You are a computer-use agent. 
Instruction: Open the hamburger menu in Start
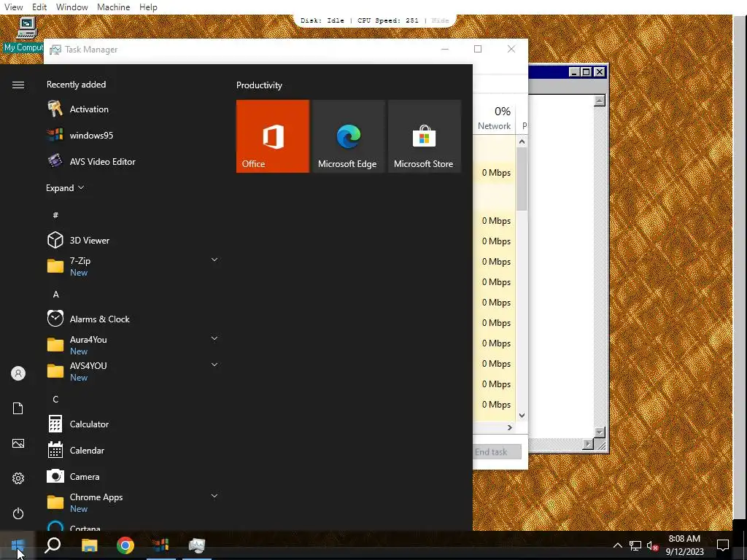point(18,85)
